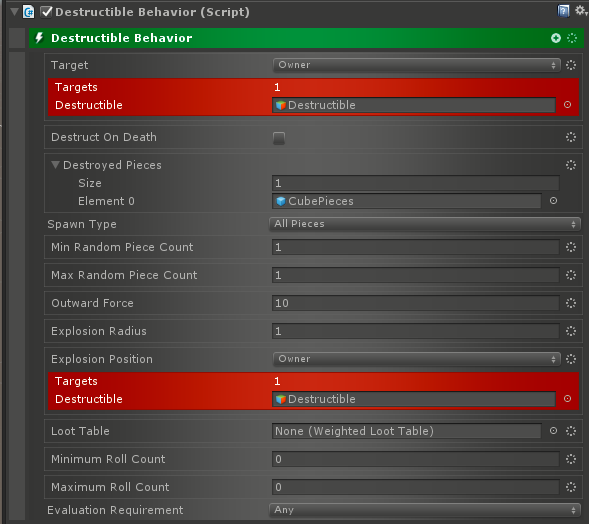
Task: Click the green plus icon in header
Action: [x=556, y=38]
